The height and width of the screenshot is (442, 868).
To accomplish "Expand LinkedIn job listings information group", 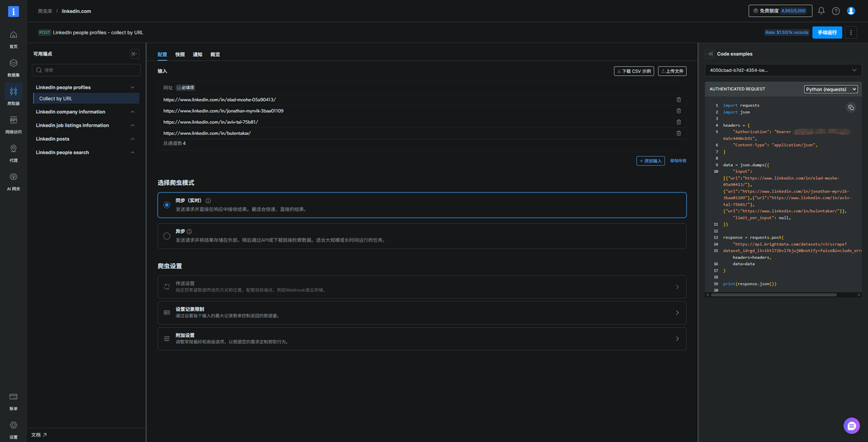I will 132,125.
